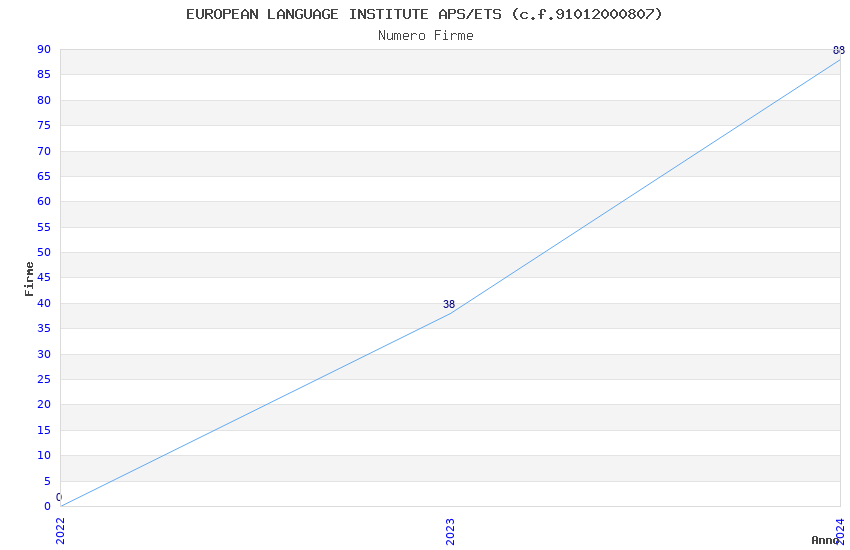This screenshot has height=550, width=850.
Task: Click the y-axis value 35
Action: [44, 328]
